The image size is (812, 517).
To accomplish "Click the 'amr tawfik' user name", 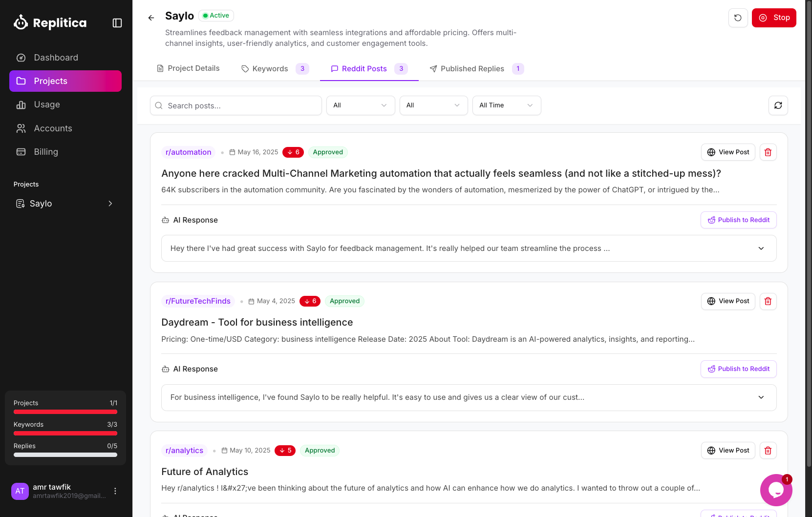I will pos(52,487).
